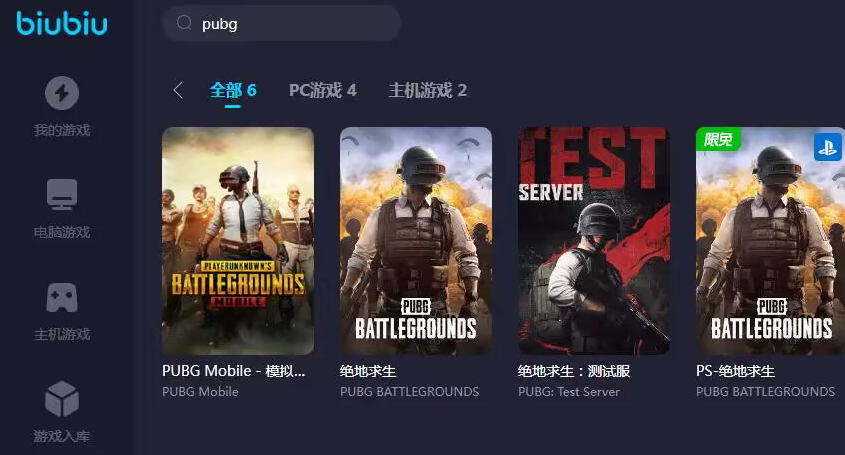This screenshot has width=845, height=455.
Task: Go back using the left chevron
Action: pos(178,90)
